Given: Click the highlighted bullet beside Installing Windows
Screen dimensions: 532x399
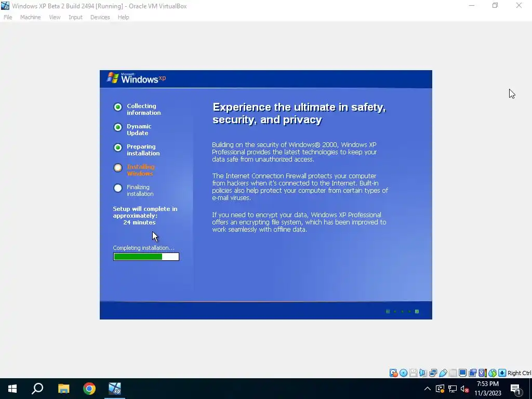Looking at the screenshot, I should pyautogui.click(x=118, y=168).
